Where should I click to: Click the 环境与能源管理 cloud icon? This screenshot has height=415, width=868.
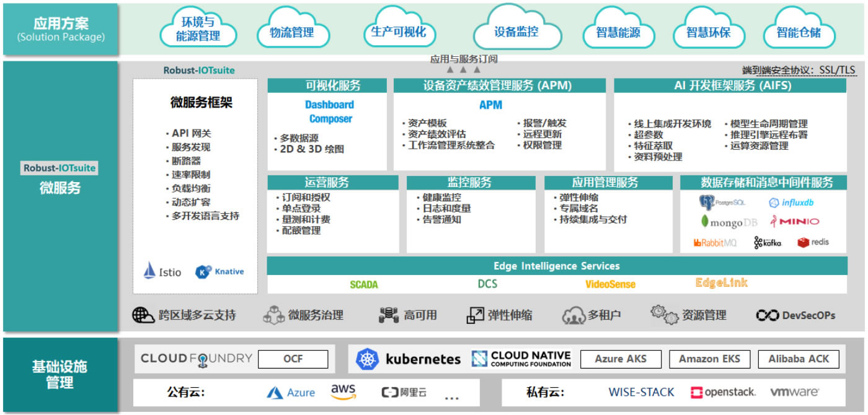(198, 28)
